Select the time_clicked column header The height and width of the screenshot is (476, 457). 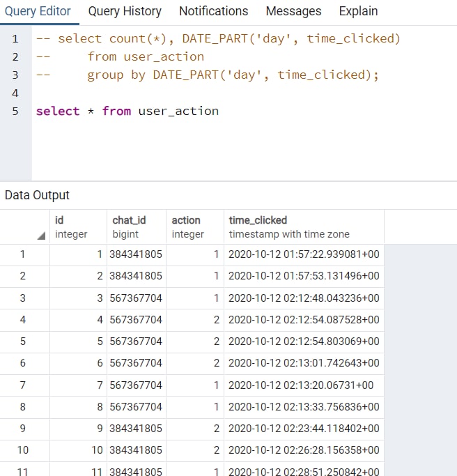(304, 227)
